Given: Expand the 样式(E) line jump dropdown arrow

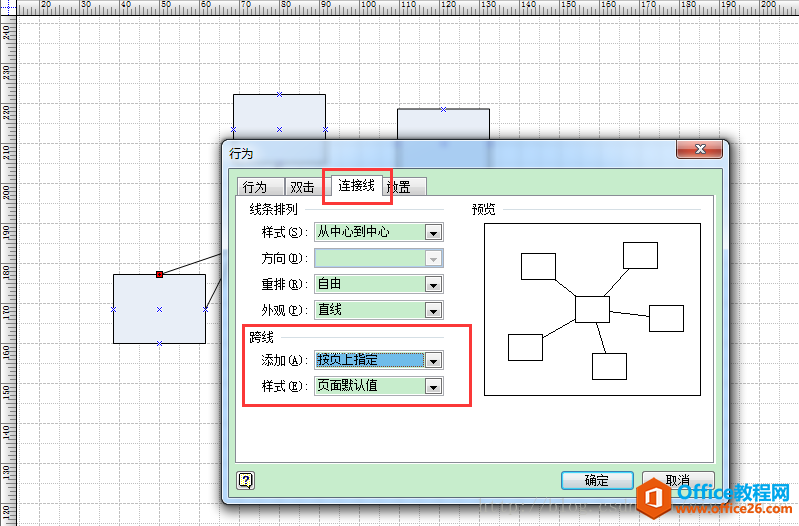Looking at the screenshot, I should [433, 386].
